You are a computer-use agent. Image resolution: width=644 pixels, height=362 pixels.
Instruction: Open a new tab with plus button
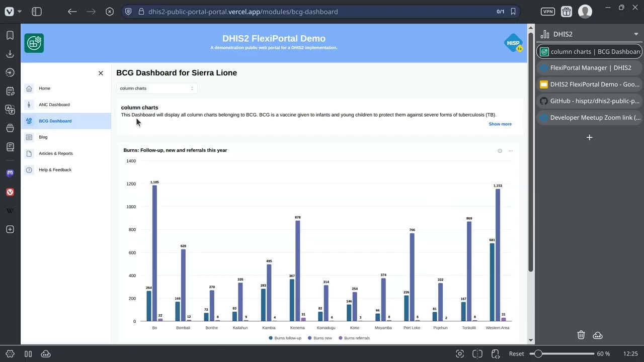point(589,137)
